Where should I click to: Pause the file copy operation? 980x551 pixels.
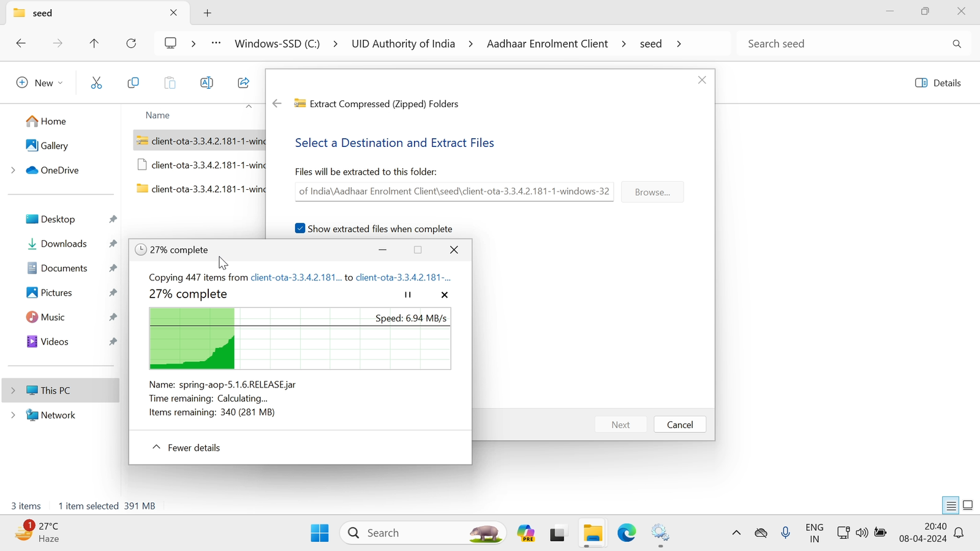[x=408, y=294]
